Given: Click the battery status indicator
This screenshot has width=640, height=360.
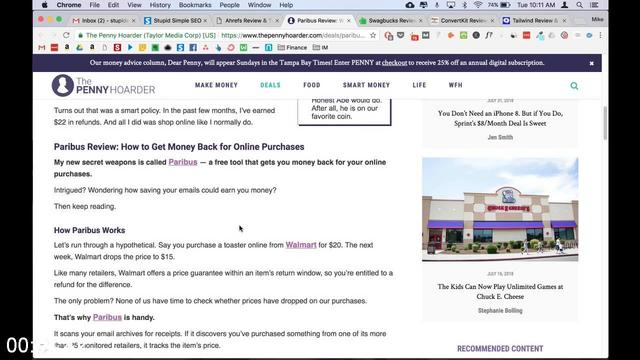Looking at the screenshot, I should coord(499,5).
